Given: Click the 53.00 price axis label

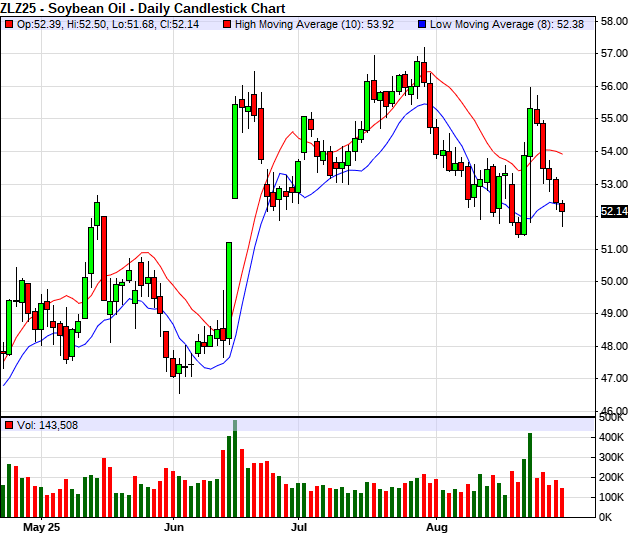Looking at the screenshot, I should tap(614, 184).
